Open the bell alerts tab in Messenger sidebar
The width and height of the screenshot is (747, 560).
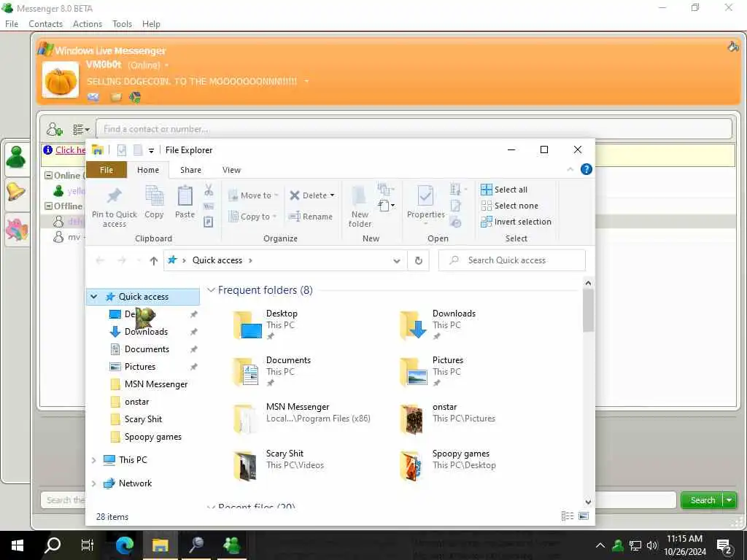(x=16, y=192)
